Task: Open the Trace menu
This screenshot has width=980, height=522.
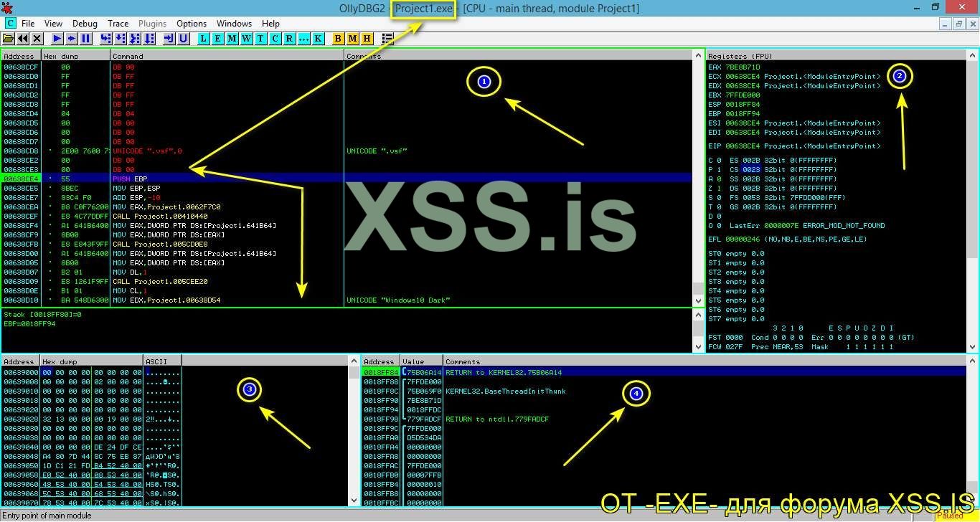Action: click(x=118, y=24)
